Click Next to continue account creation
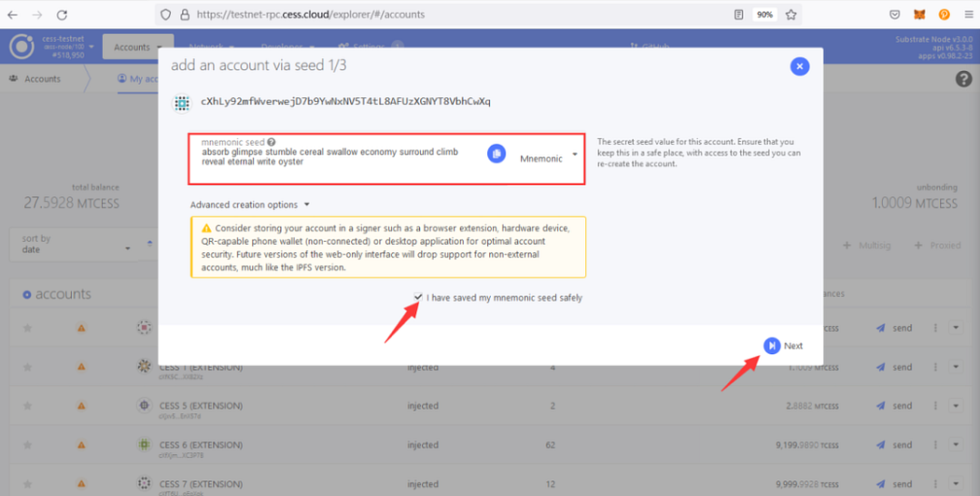The width and height of the screenshot is (980, 496). click(784, 346)
